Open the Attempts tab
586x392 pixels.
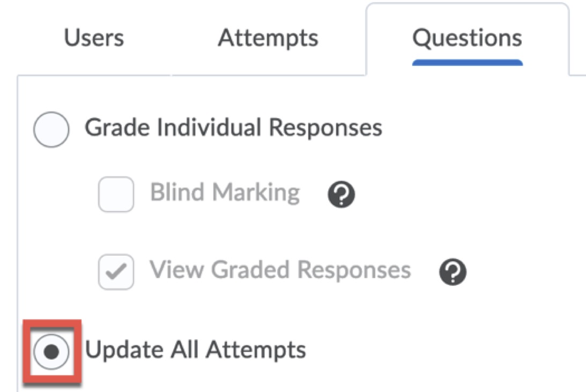pos(268,38)
